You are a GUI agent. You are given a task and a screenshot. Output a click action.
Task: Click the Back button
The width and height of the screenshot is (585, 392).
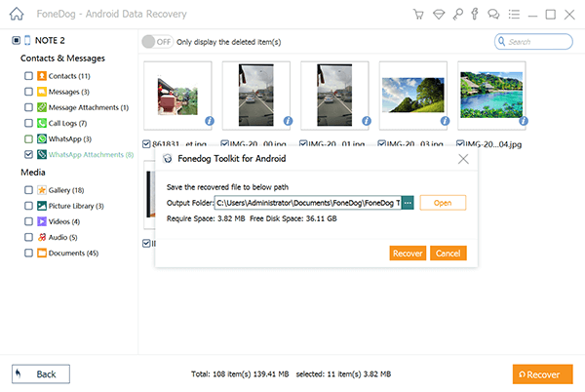(41, 374)
